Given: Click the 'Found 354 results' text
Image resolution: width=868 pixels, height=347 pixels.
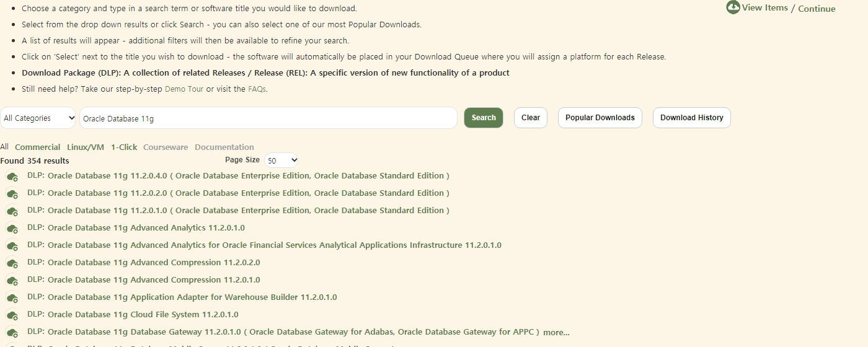Looking at the screenshot, I should 35,160.
